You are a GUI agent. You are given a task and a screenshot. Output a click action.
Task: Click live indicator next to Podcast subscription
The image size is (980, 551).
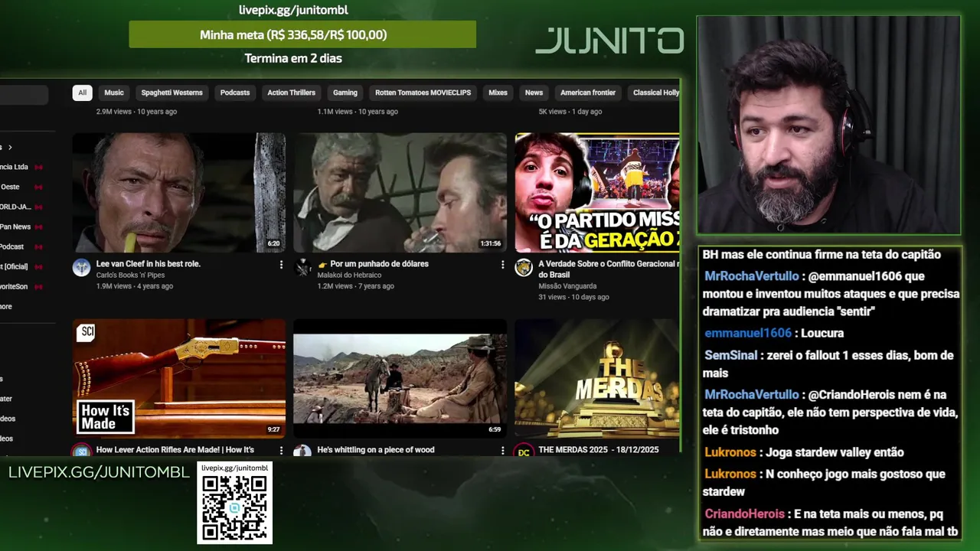pyautogui.click(x=38, y=247)
